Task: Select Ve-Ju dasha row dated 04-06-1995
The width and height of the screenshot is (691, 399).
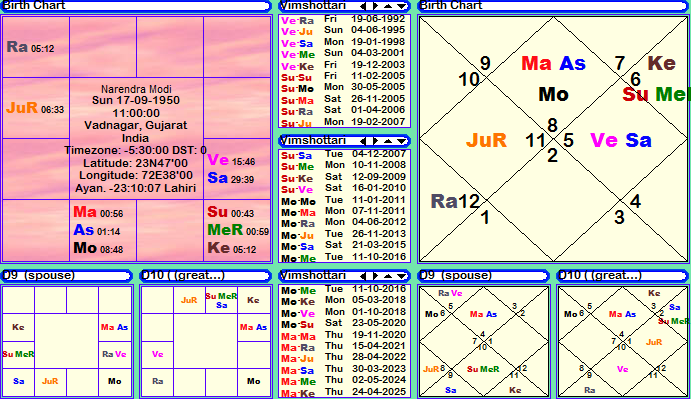Action: coord(343,31)
